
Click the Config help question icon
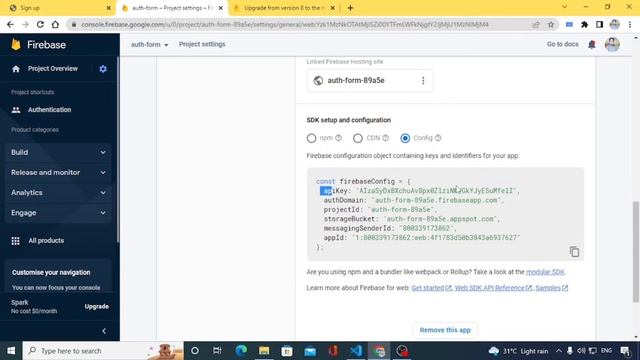[x=438, y=138]
